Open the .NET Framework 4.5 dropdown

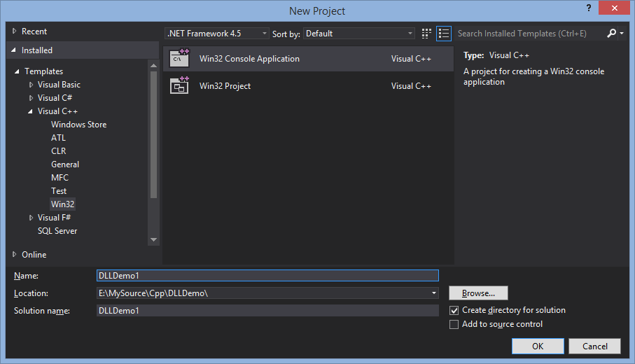(x=217, y=33)
